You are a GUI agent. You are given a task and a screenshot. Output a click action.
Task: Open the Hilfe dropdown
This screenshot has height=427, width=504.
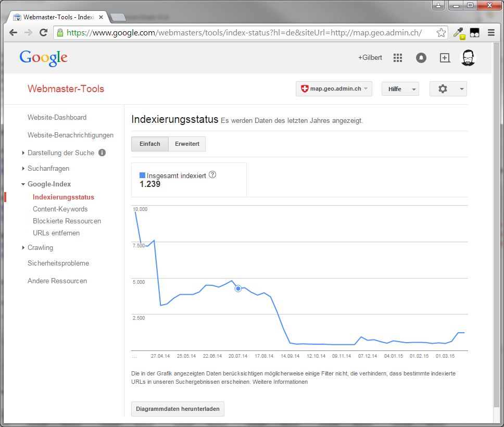pyautogui.click(x=400, y=89)
